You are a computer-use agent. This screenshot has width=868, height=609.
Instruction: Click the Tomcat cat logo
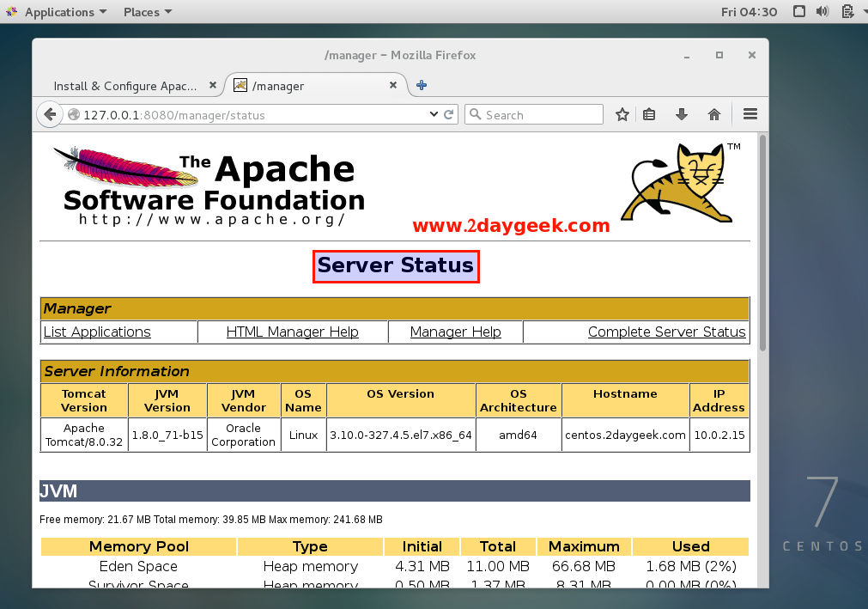pos(680,183)
